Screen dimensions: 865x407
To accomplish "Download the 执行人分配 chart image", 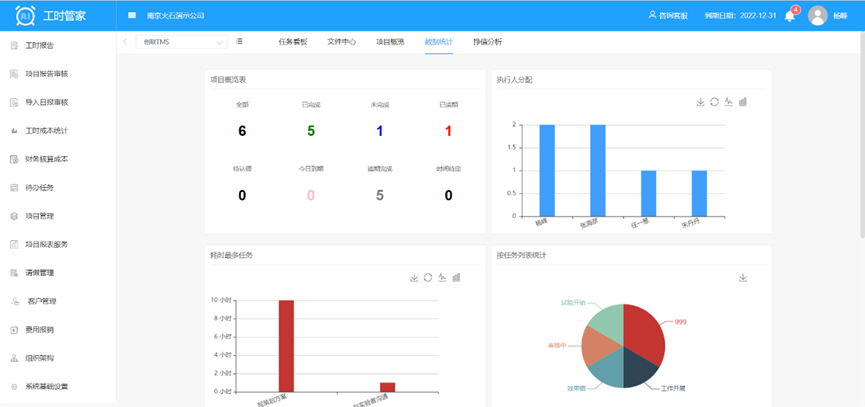I will tap(701, 102).
